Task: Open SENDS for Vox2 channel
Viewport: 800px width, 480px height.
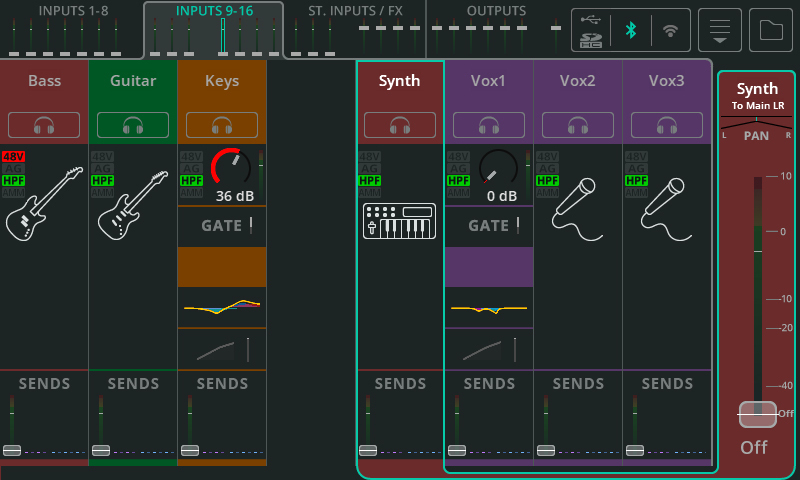Action: coord(578,384)
